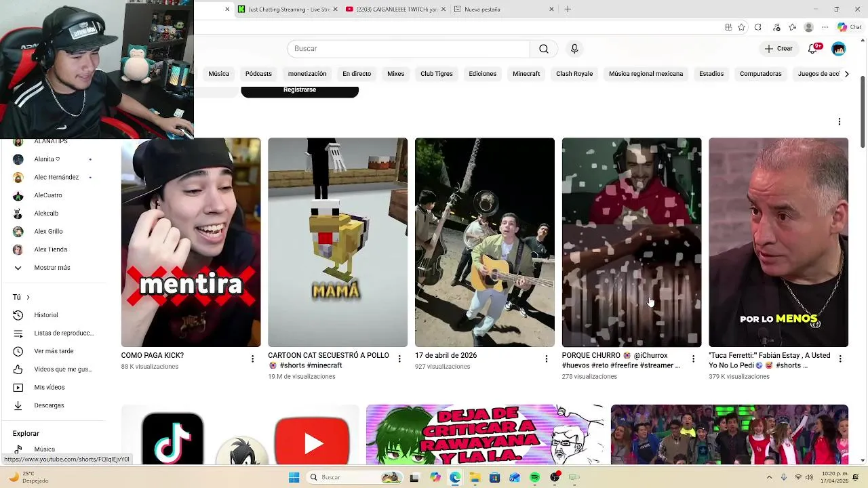Image resolution: width=868 pixels, height=488 pixels.
Task: Select the Club Tigres filter chip
Action: (x=437, y=74)
